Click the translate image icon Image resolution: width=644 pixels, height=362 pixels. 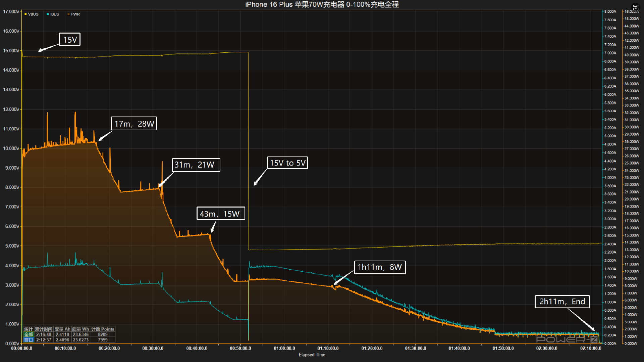point(636,7)
